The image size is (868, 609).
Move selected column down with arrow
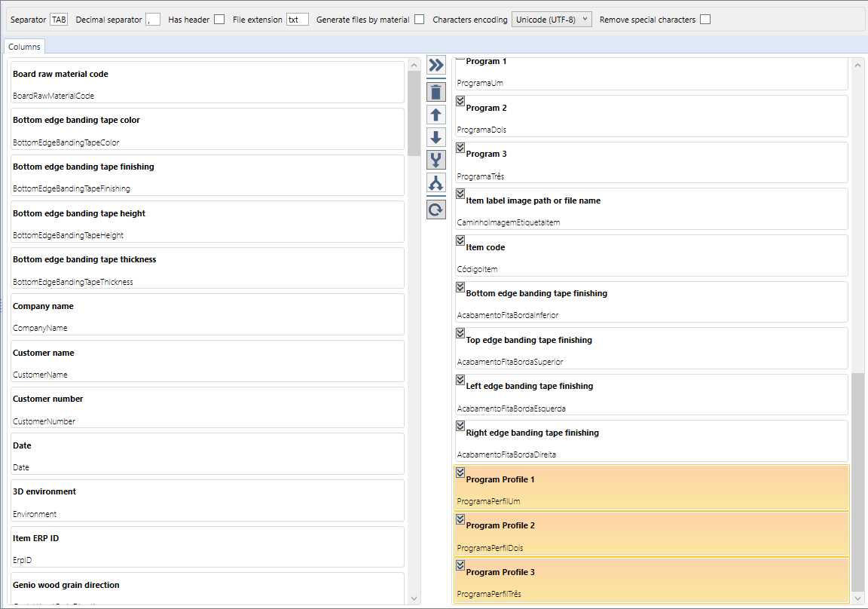pos(436,137)
